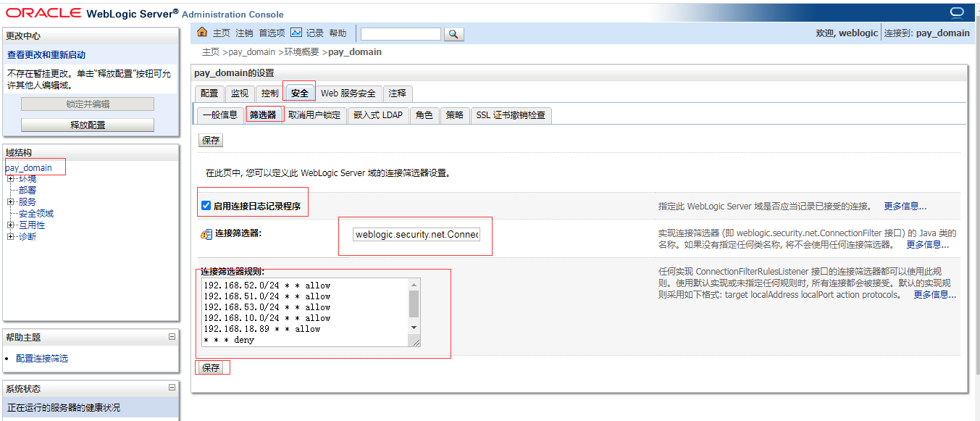Screen dimensions: 980x421
Task: Open the 控制 tab
Action: [270, 93]
